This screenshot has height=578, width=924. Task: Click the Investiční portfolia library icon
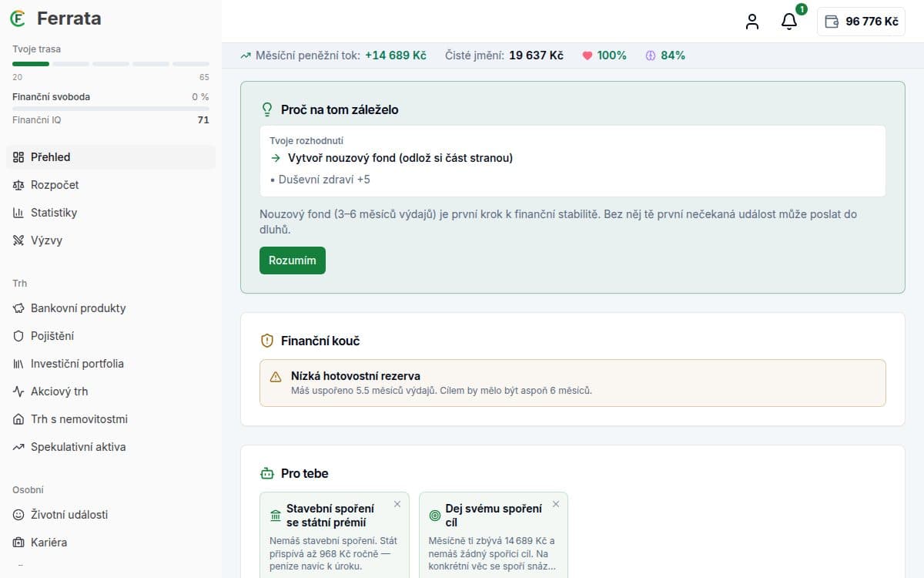[18, 364]
